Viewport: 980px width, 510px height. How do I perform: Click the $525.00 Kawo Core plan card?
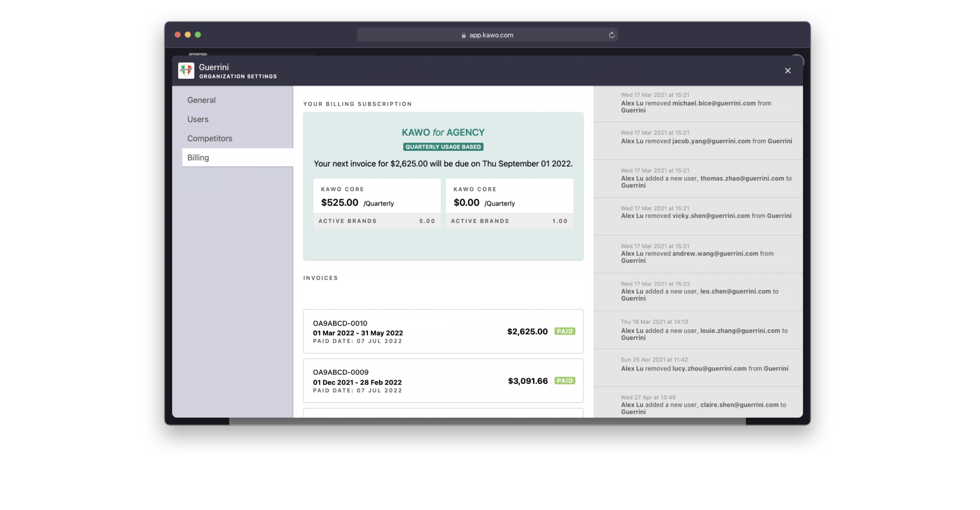coord(377,204)
